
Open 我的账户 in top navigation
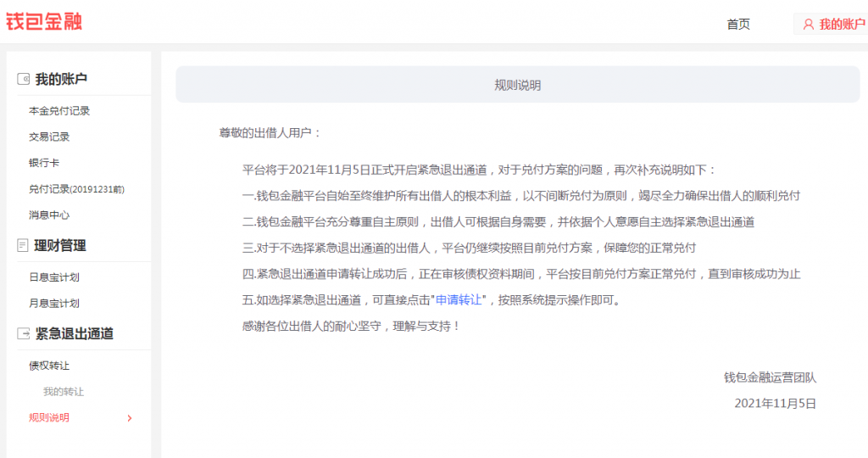(842, 25)
